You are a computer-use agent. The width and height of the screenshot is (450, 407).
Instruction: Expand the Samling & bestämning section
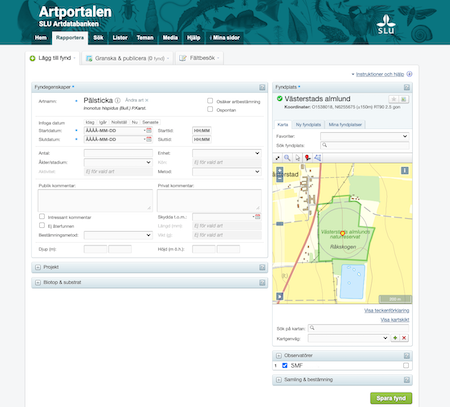[x=279, y=380]
